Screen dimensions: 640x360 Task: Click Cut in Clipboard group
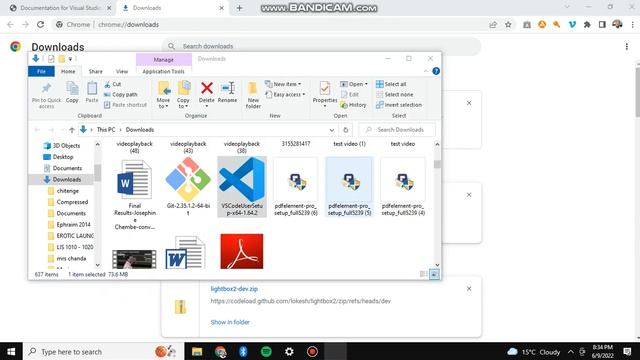[113, 84]
